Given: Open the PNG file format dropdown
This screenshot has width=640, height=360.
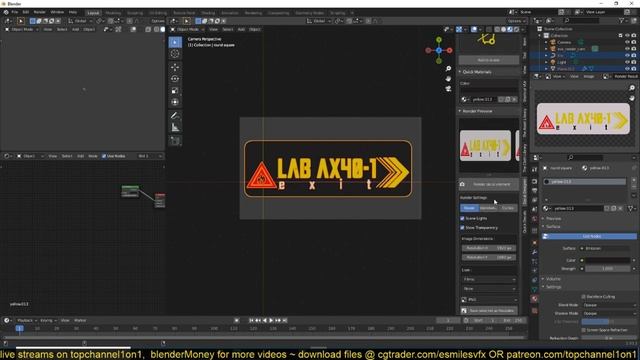Looking at the screenshot, I should pyautogui.click(x=489, y=300).
